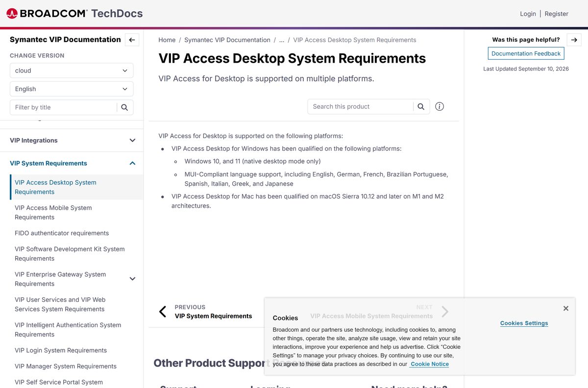Open Cookies Settings
Image resolution: width=588 pixels, height=388 pixels.
524,323
